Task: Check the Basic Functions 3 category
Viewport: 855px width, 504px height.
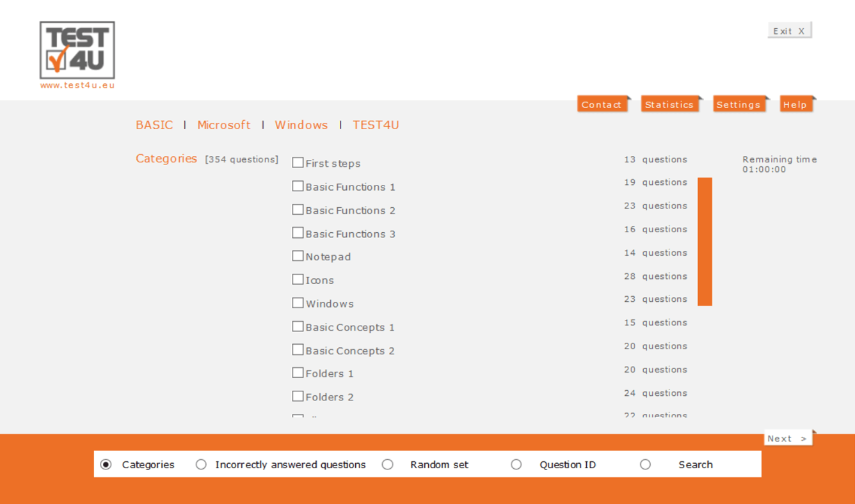Action: pyautogui.click(x=298, y=233)
